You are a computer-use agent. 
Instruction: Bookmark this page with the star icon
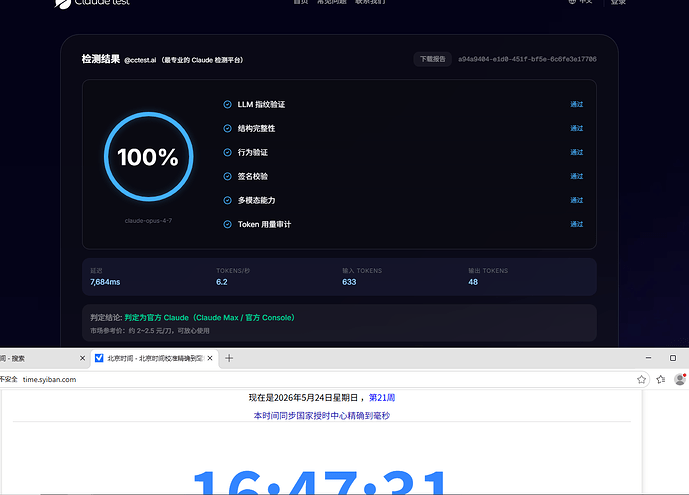pyautogui.click(x=642, y=379)
